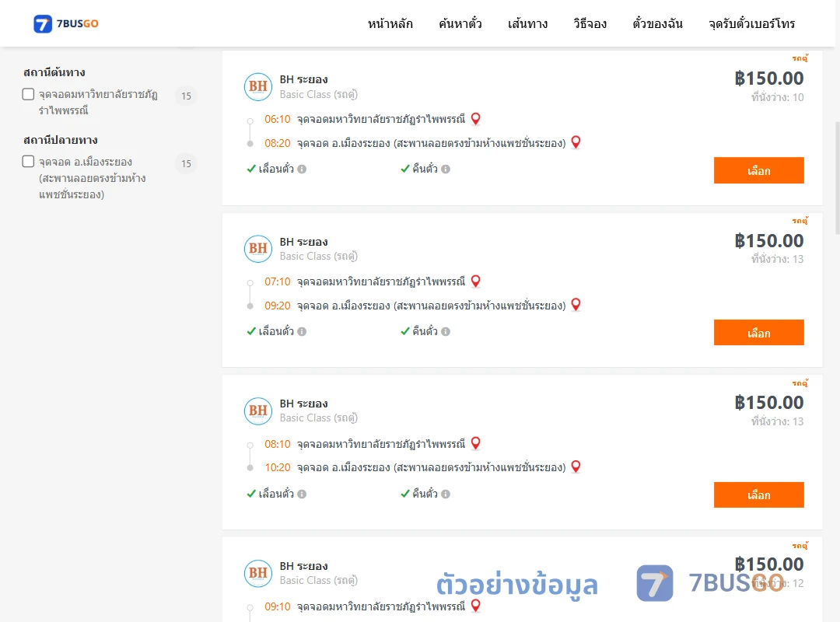Viewport: 840px width, 622px height.
Task: Click the 7BUSGO logo in header
Action: [66, 23]
